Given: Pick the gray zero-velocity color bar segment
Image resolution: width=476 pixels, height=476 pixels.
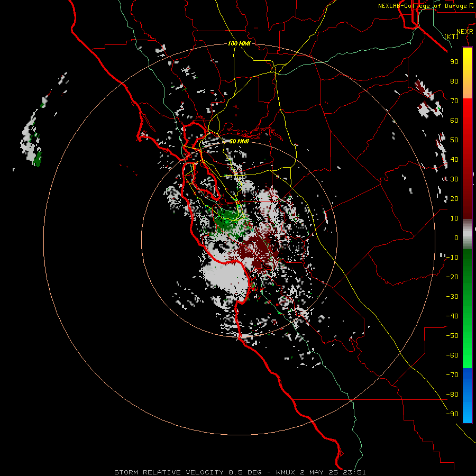Looking at the screenshot, I should [467, 234].
